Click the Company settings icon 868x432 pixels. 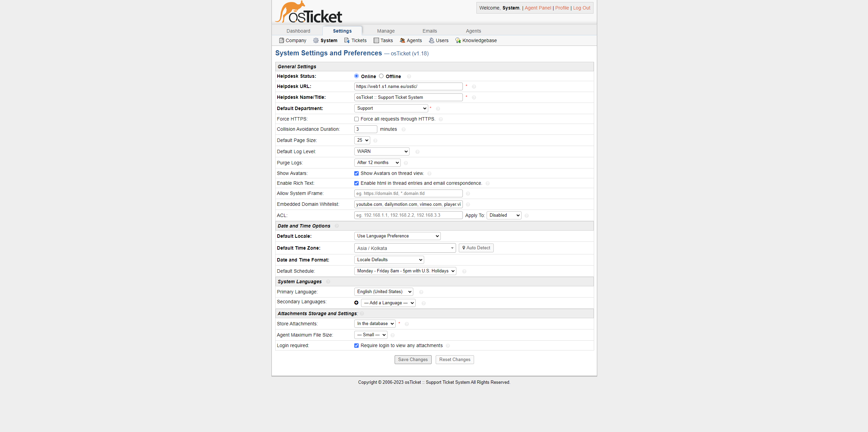(x=281, y=40)
